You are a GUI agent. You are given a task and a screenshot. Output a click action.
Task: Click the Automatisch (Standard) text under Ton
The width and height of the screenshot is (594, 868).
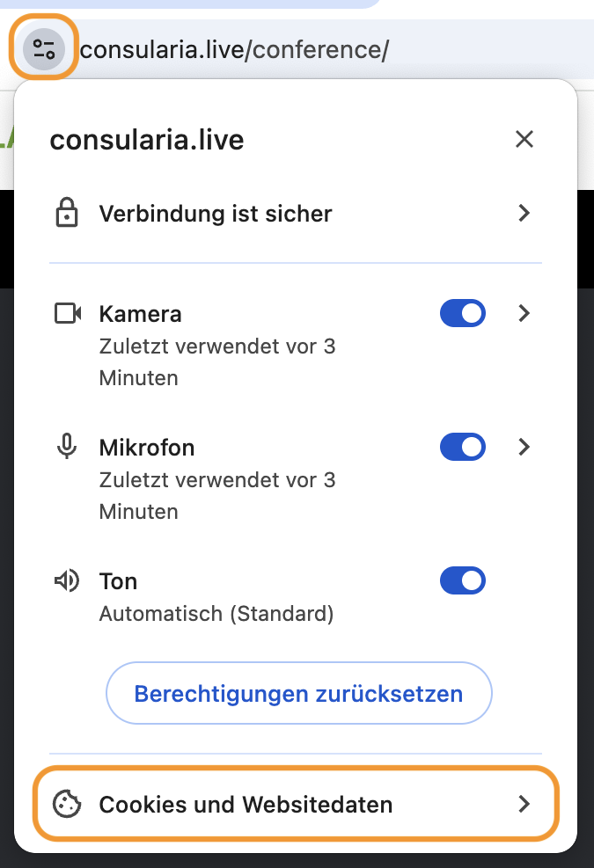click(x=216, y=613)
